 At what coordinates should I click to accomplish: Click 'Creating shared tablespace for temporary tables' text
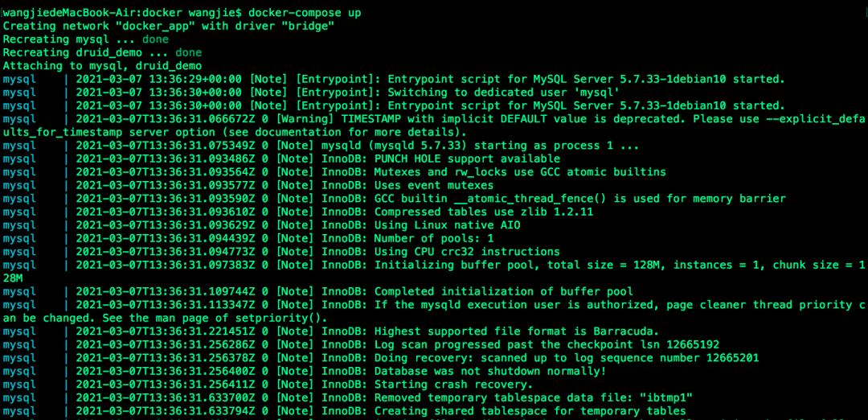click(x=530, y=410)
